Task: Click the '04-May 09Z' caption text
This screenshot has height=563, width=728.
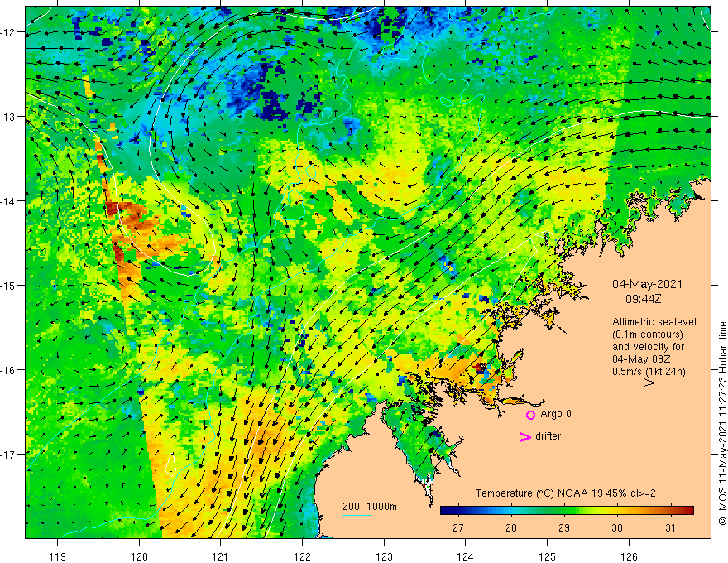Action: [x=640, y=359]
